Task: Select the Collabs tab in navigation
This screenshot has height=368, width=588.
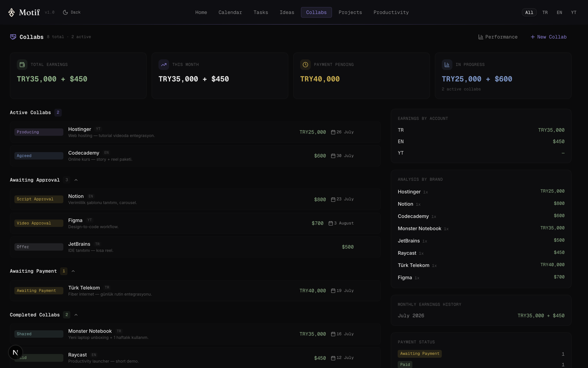Action: pyautogui.click(x=316, y=13)
